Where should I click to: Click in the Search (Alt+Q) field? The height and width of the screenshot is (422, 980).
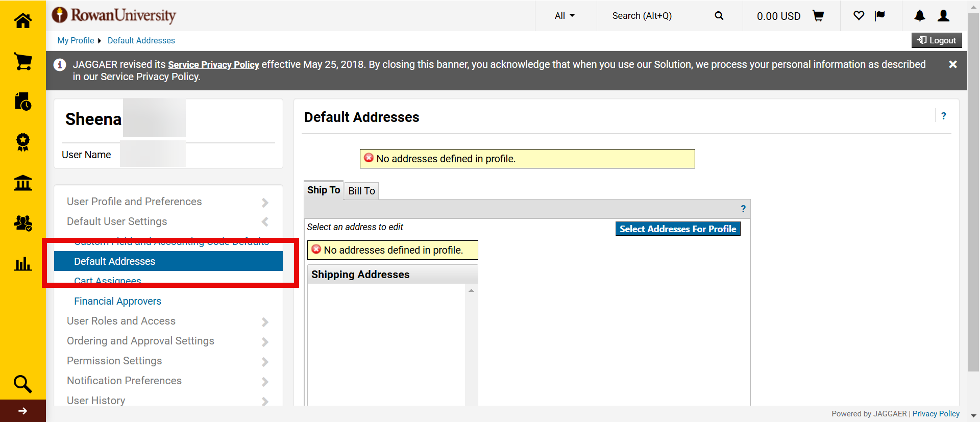(x=658, y=16)
